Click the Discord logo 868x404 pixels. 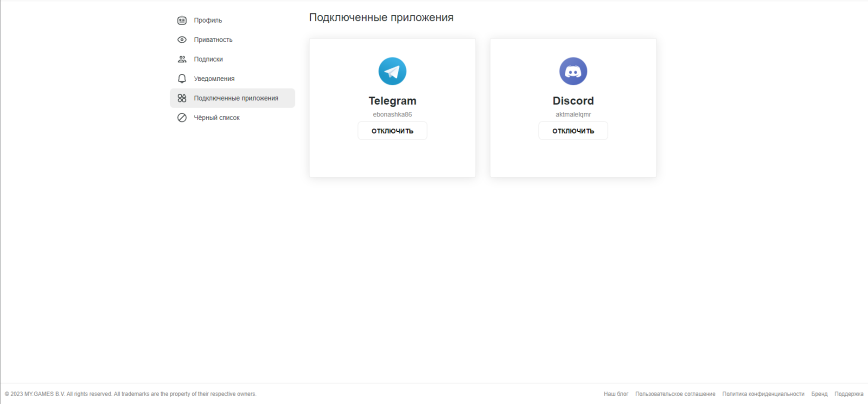[573, 71]
